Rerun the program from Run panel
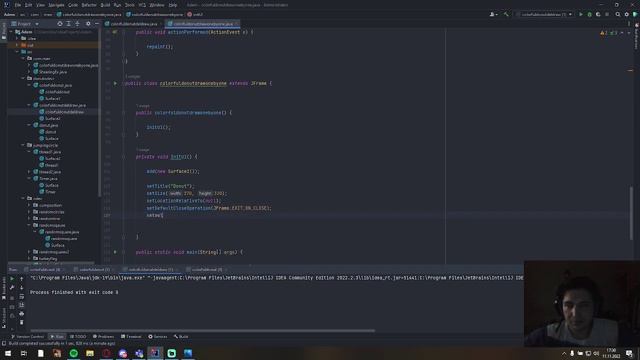Image resolution: width=640 pixels, height=360 pixels. (12, 279)
